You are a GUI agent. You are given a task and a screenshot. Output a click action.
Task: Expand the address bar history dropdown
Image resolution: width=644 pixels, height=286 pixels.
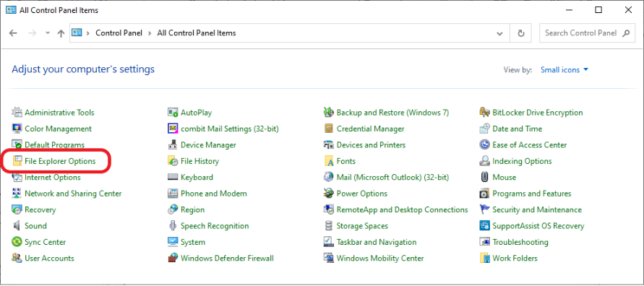500,33
